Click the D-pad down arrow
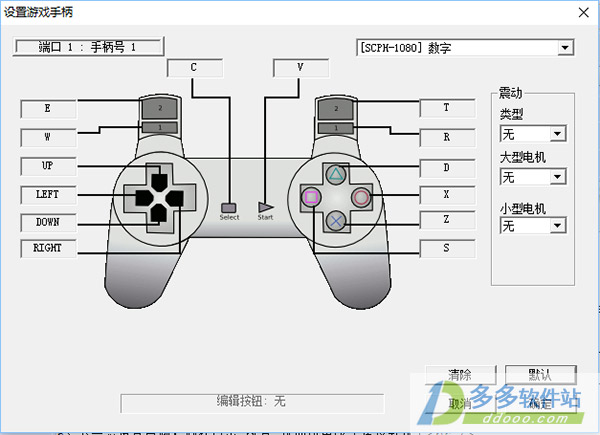Screen dimensions: 600x435 pyautogui.click(x=158, y=213)
